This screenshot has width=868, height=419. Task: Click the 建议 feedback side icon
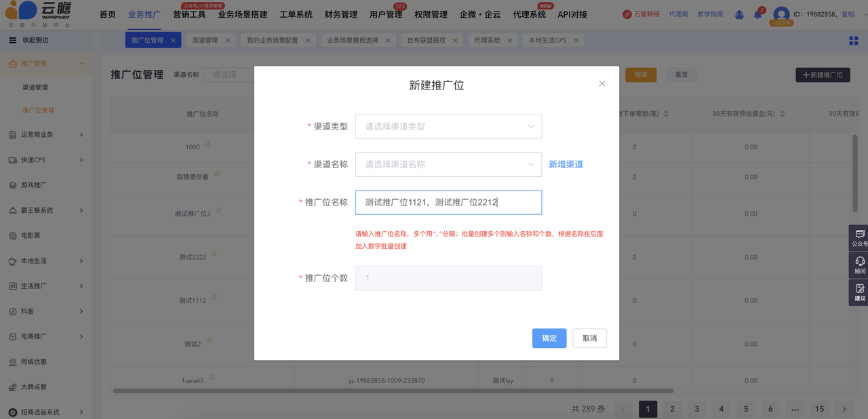pos(860,292)
